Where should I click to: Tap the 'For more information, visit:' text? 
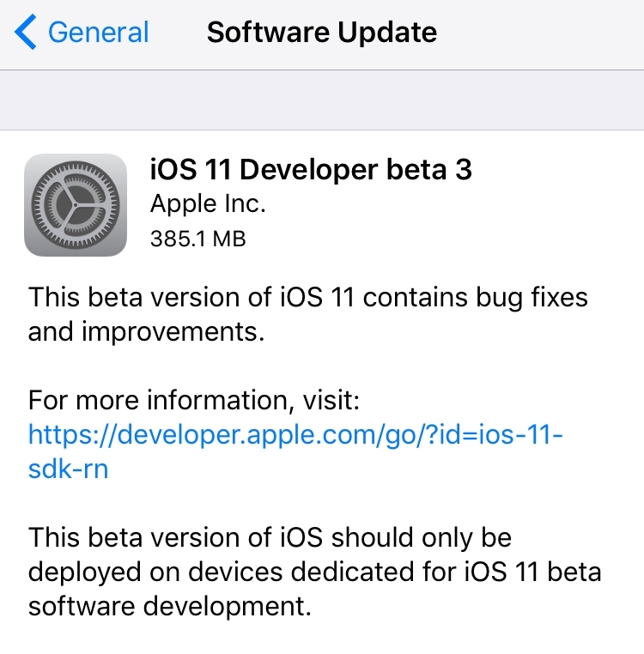point(194,400)
